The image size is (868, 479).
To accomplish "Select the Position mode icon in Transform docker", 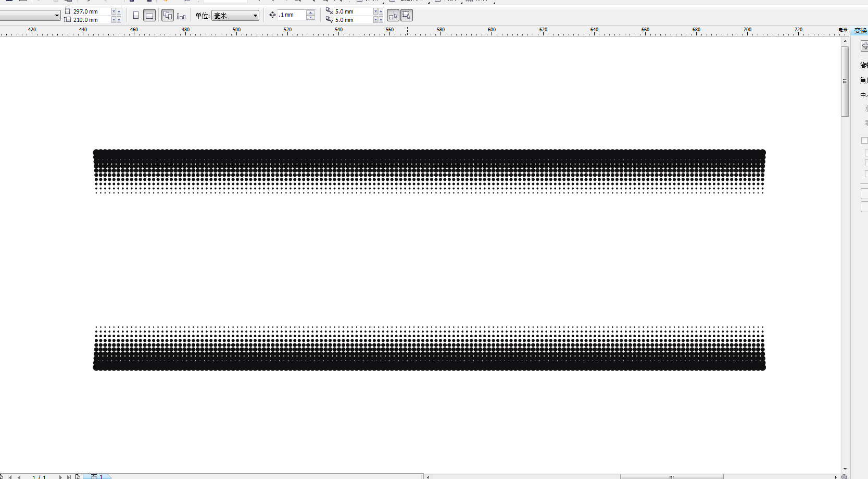I will pos(864,46).
